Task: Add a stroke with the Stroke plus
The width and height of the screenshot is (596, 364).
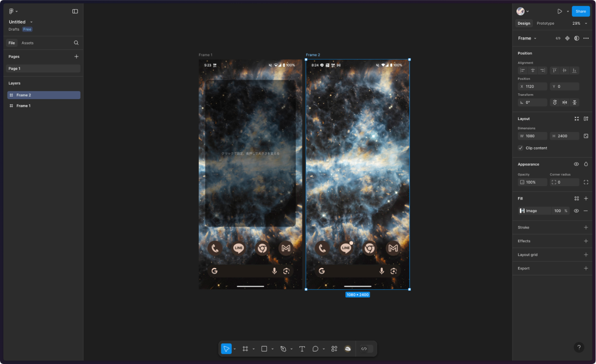Action: 586,227
